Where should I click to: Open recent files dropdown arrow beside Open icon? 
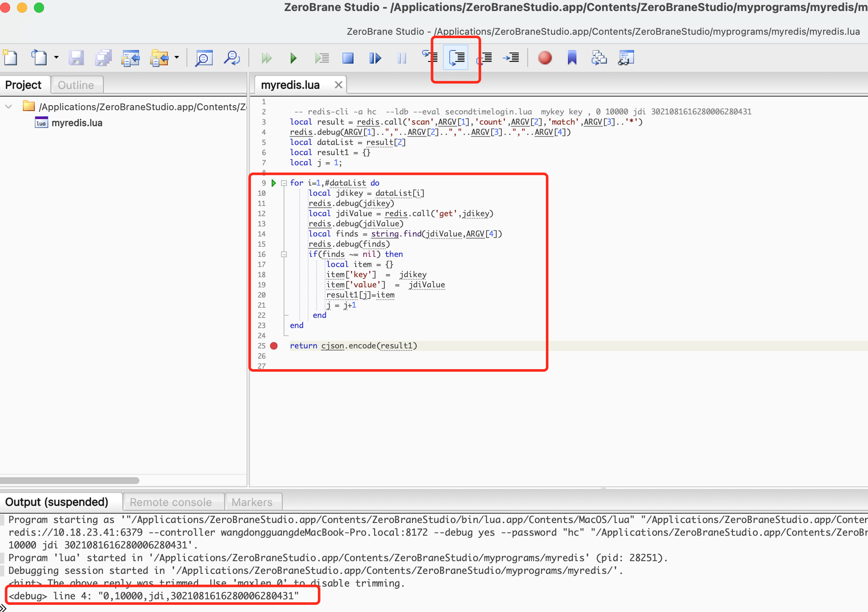coord(56,57)
